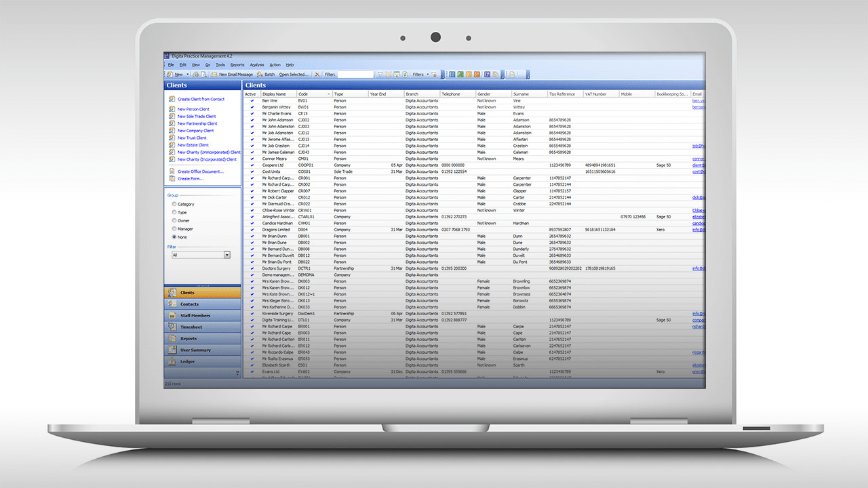The image size is (868, 488).
Task: Click the Ledger navigation icon
Action: coord(174,362)
